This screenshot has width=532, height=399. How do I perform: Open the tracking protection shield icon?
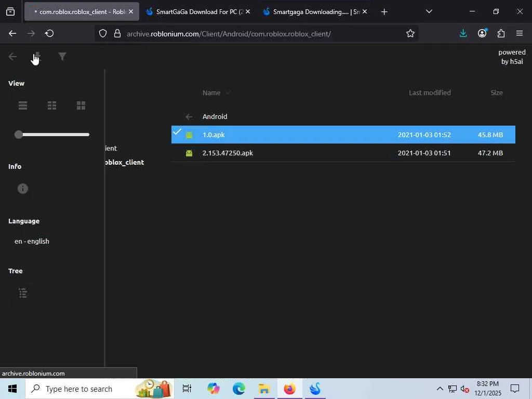(x=103, y=33)
